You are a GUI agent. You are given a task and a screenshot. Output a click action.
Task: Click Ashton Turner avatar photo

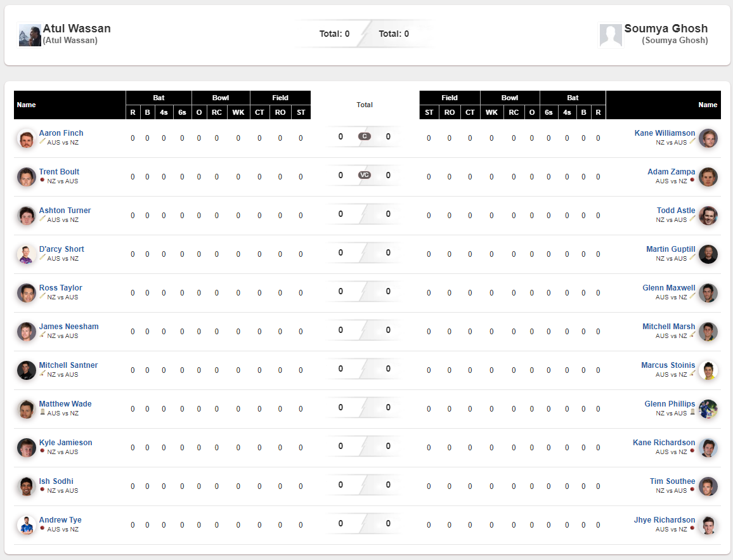point(26,216)
